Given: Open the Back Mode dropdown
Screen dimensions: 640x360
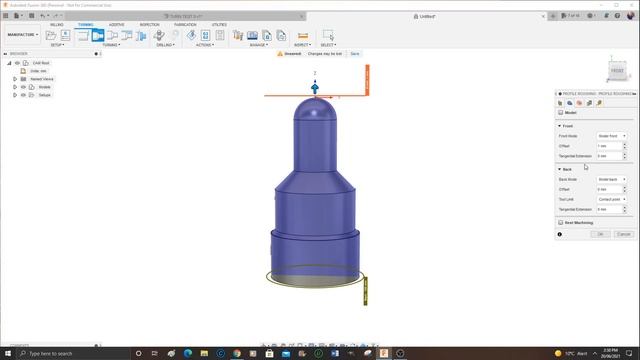Looking at the screenshot, I should click(611, 180).
